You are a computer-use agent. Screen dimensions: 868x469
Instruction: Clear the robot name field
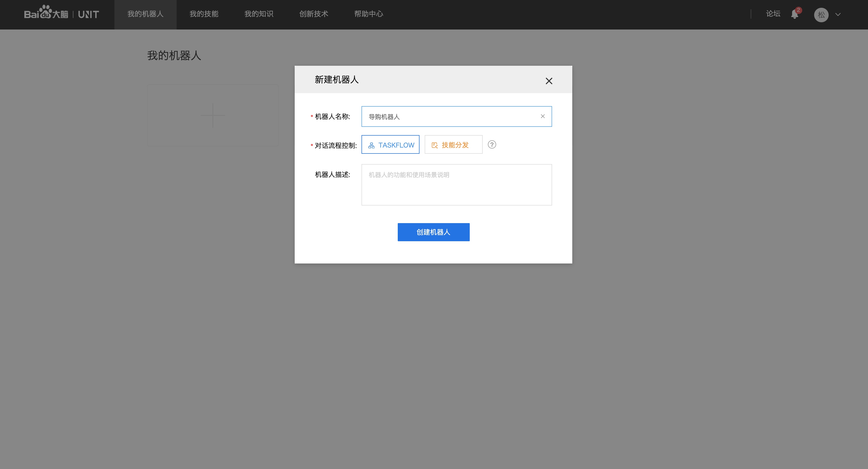point(542,116)
